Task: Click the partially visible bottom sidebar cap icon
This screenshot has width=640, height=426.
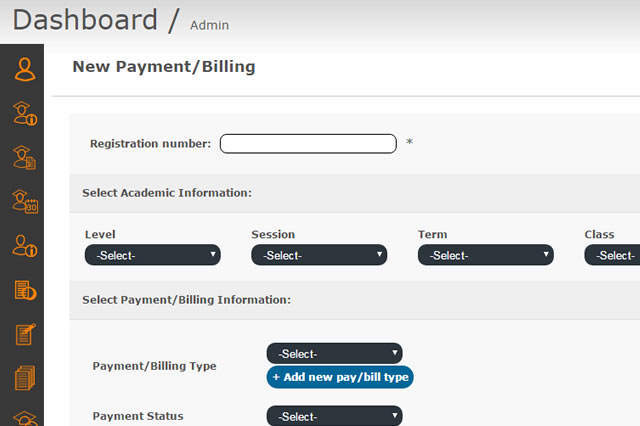Action: pos(24,418)
